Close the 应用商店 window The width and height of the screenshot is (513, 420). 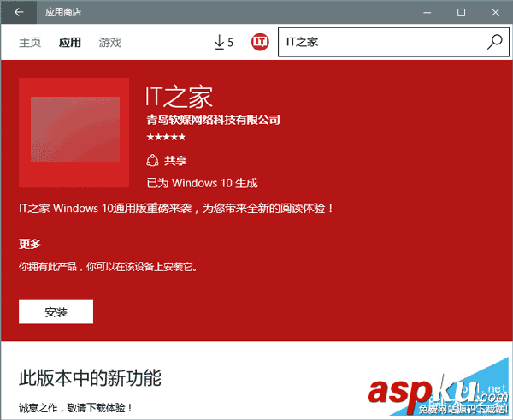[495, 13]
